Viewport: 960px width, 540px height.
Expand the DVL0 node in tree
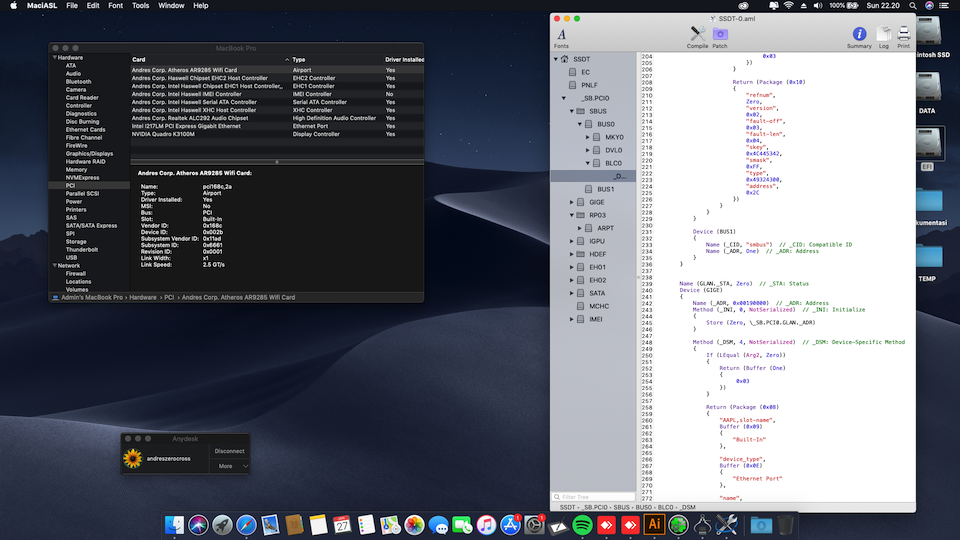(588, 150)
